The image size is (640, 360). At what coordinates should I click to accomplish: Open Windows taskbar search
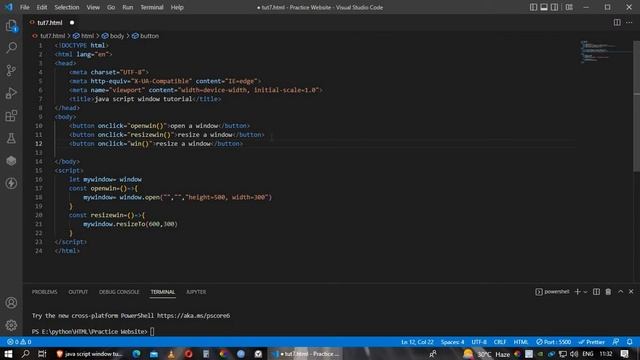coord(25,353)
